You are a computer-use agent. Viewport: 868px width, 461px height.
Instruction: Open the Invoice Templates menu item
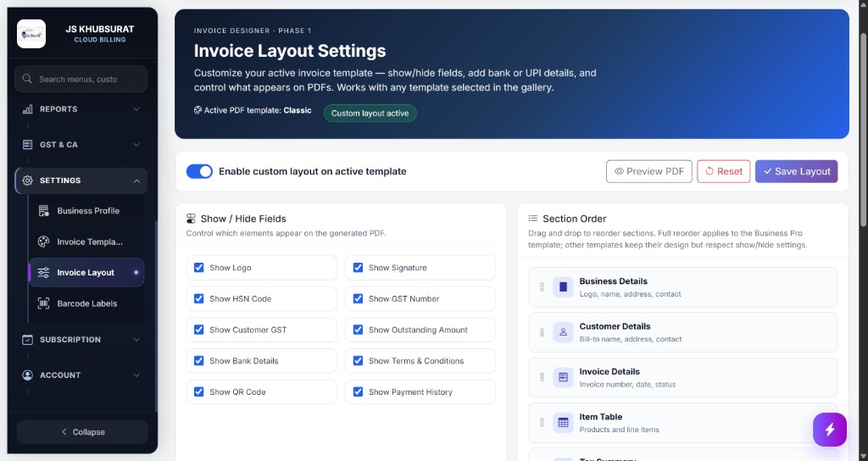[87, 242]
